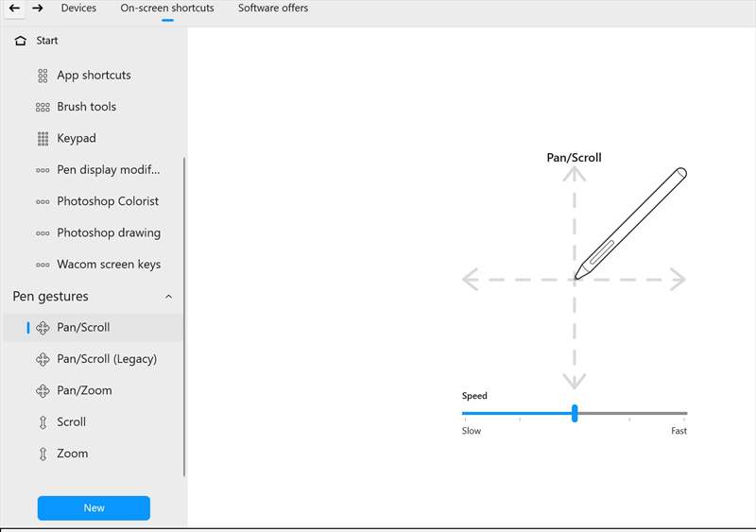The height and width of the screenshot is (532, 756).
Task: Click the Pan/Scroll (Legacy) arrow icon
Action: pos(43,359)
